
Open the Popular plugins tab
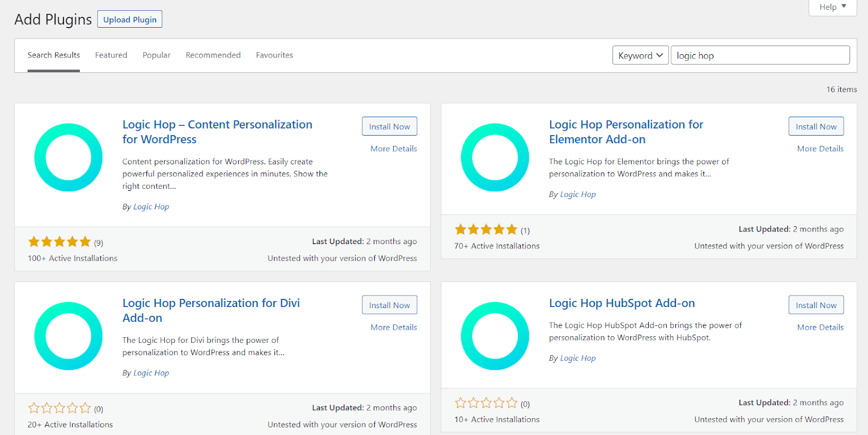[x=156, y=55]
